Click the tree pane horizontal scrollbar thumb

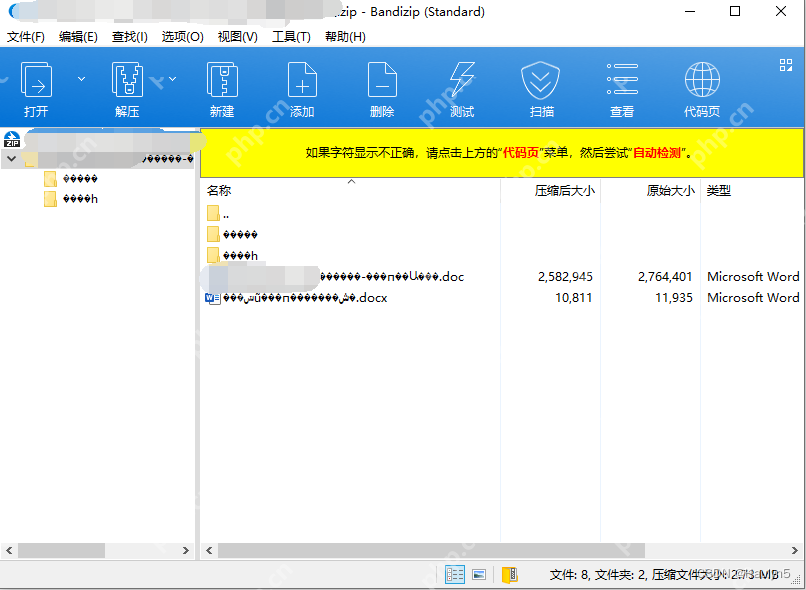click(x=62, y=550)
